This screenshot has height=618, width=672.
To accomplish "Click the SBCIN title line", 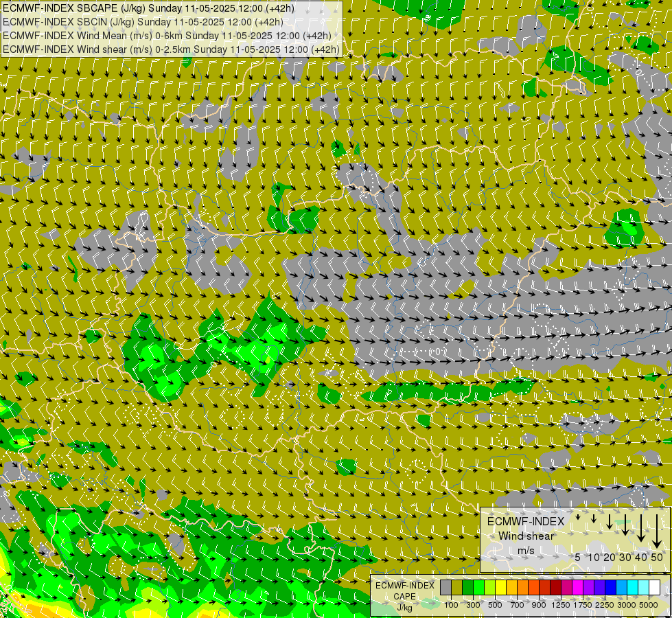I will point(143,22).
